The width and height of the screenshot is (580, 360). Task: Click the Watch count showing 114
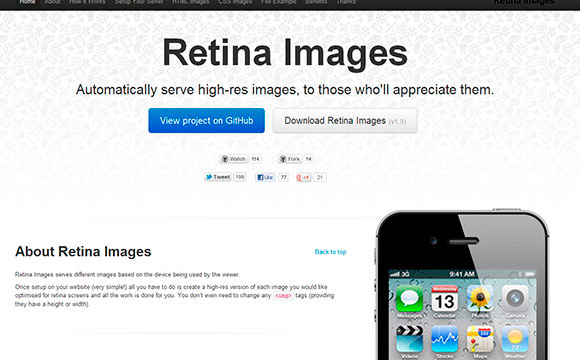click(255, 159)
